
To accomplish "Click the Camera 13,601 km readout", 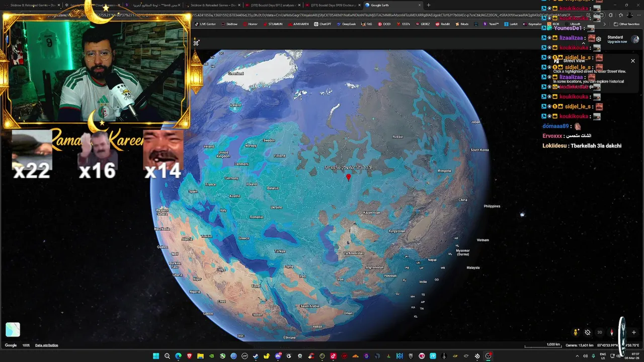I will [x=580, y=345].
